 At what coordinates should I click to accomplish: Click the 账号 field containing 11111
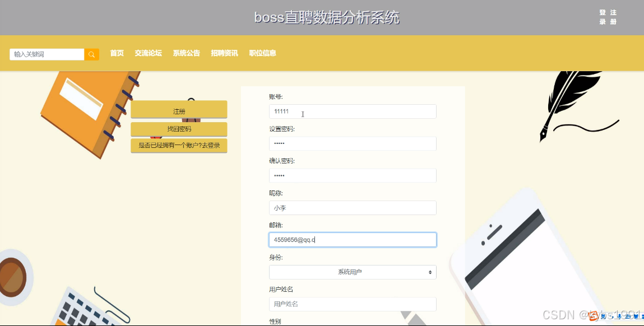pyautogui.click(x=353, y=111)
